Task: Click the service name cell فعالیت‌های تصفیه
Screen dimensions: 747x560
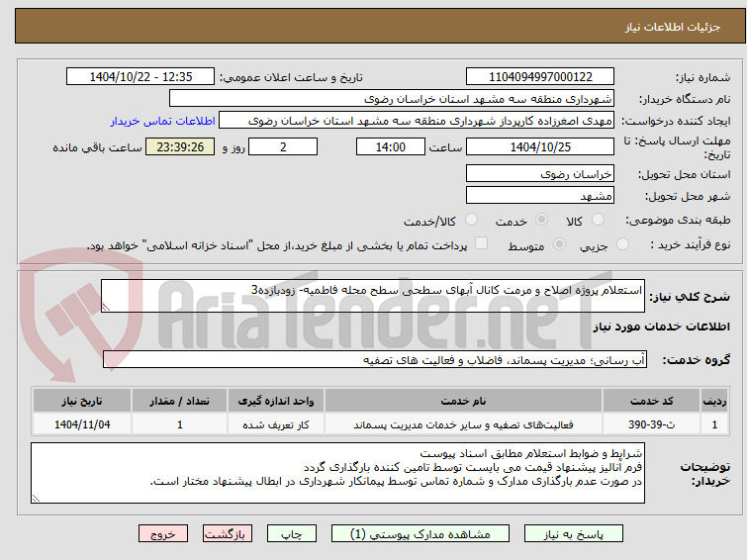Action: pyautogui.click(x=464, y=424)
